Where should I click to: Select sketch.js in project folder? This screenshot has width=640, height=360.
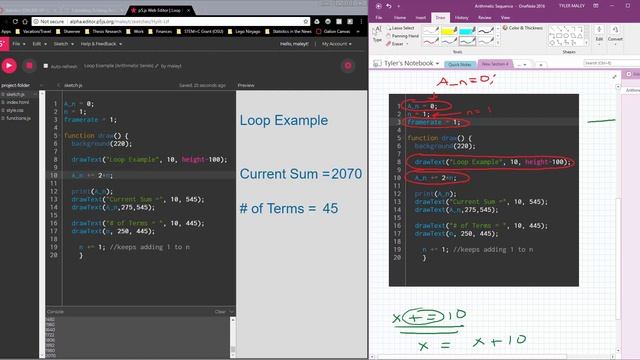[16, 94]
